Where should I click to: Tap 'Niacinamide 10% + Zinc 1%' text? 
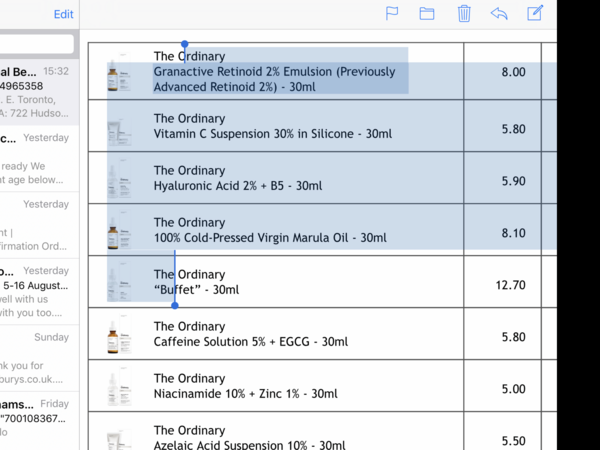coord(227,393)
